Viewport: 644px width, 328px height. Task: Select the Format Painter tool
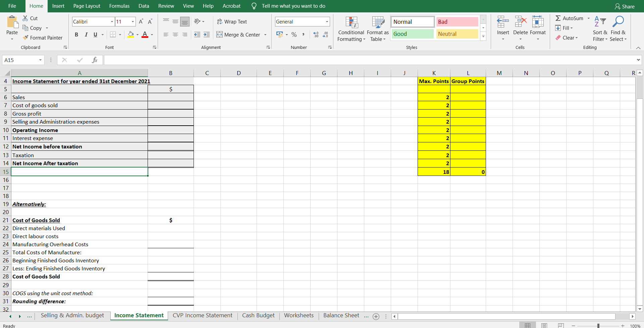[43, 38]
